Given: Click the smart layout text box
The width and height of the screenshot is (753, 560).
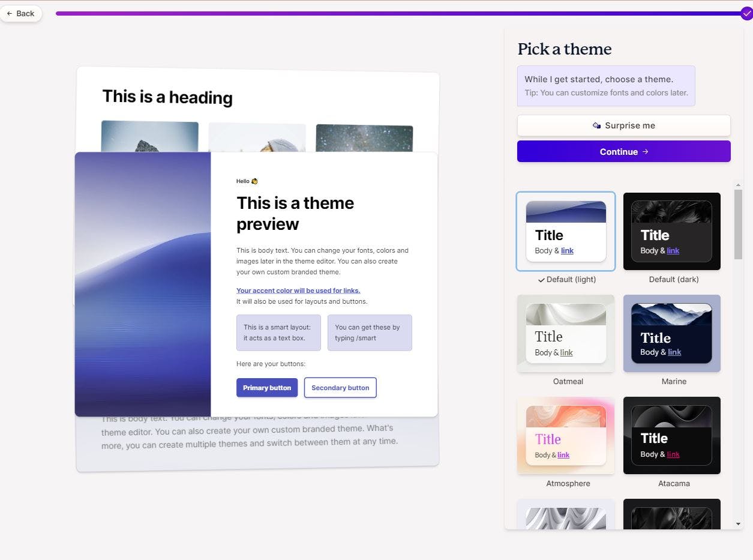Looking at the screenshot, I should (278, 333).
